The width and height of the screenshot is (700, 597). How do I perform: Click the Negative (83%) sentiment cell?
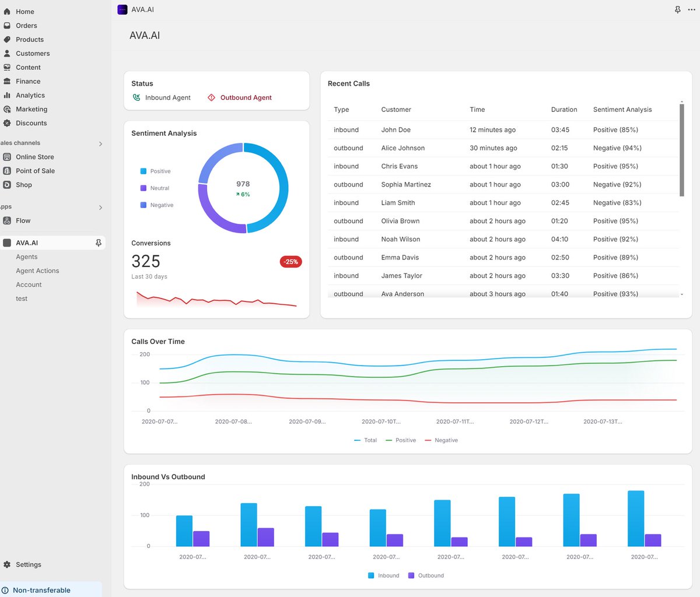(x=617, y=203)
